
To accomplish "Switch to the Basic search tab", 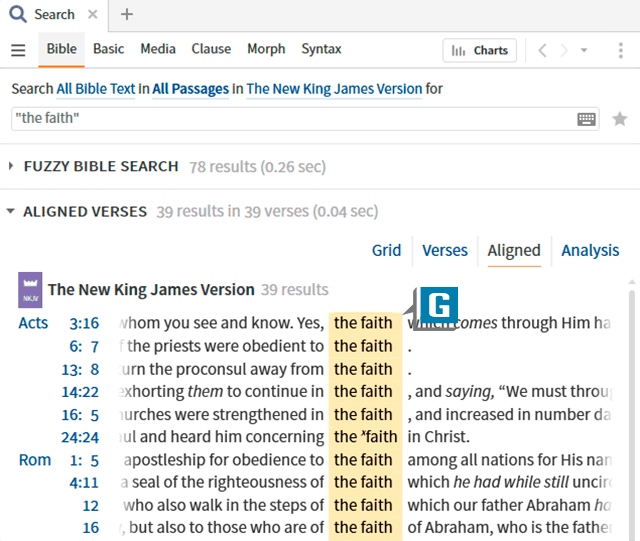I will pyautogui.click(x=109, y=49).
